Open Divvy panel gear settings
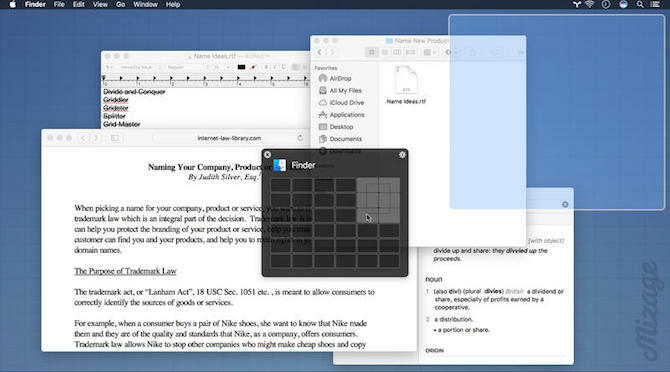 (402, 155)
